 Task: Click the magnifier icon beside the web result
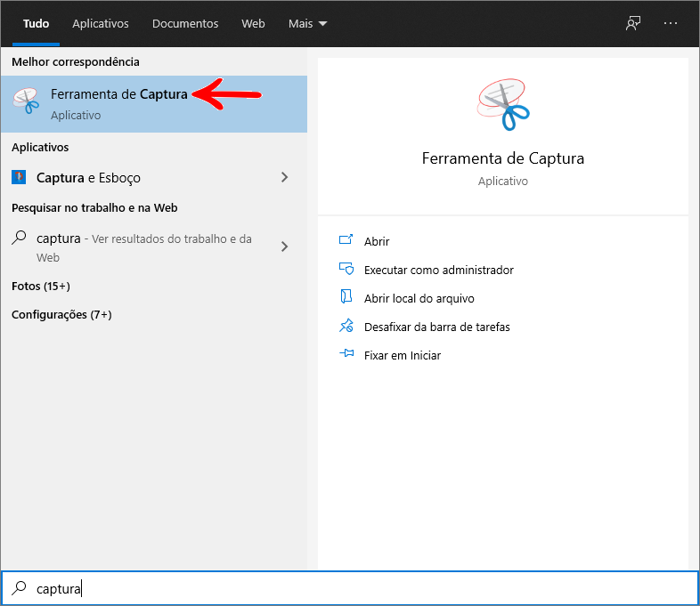click(19, 238)
